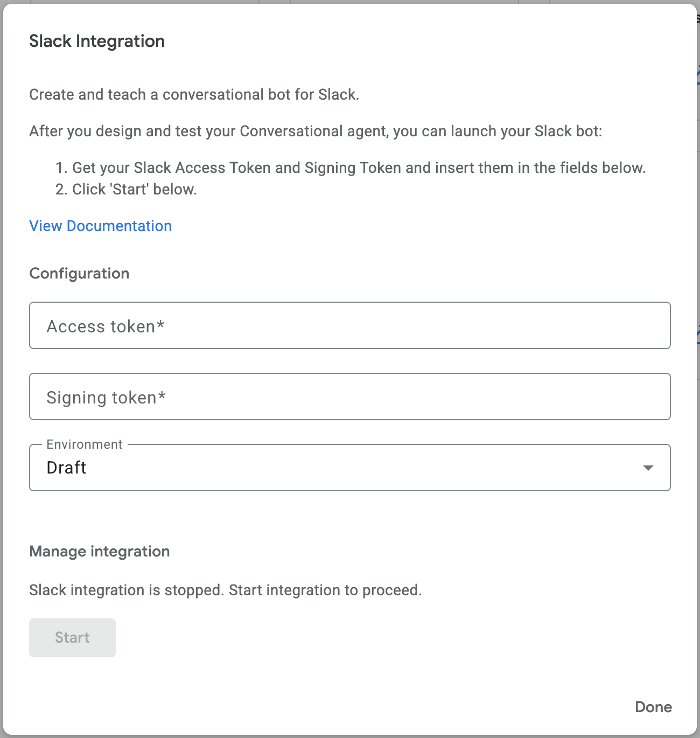The image size is (700, 738).
Task: Click the Slack Integration dialog title
Action: coord(97,41)
